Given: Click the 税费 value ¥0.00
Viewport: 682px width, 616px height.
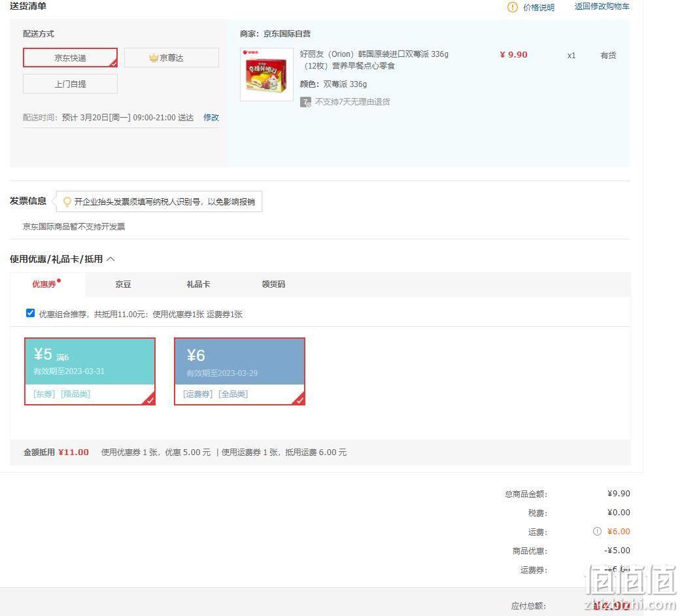Looking at the screenshot, I should (x=619, y=513).
